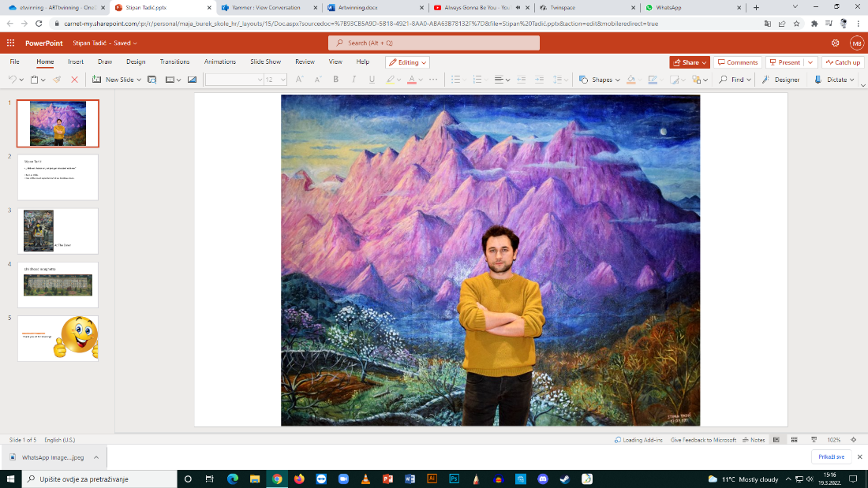Viewport: 868px width, 488px height.
Task: Open Word from the taskbar
Action: point(410,479)
